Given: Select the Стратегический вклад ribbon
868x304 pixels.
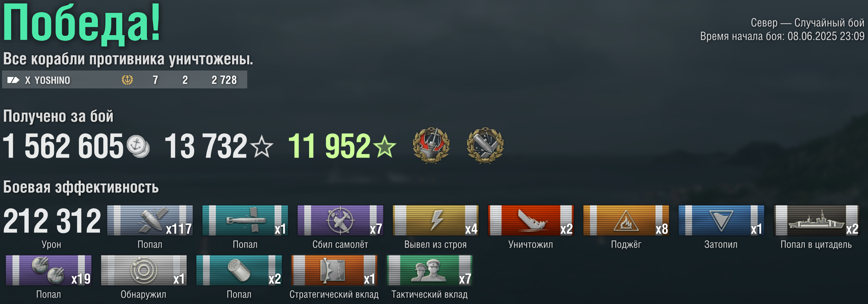Looking at the screenshot, I should point(334,270).
